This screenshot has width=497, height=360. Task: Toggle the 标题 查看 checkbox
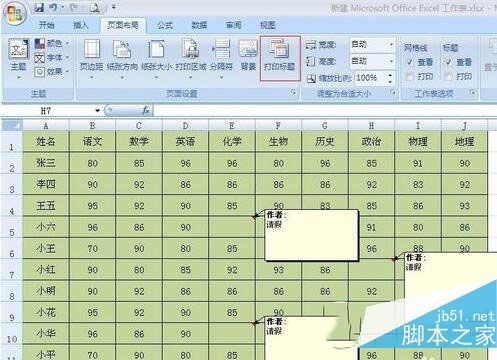pyautogui.click(x=449, y=62)
